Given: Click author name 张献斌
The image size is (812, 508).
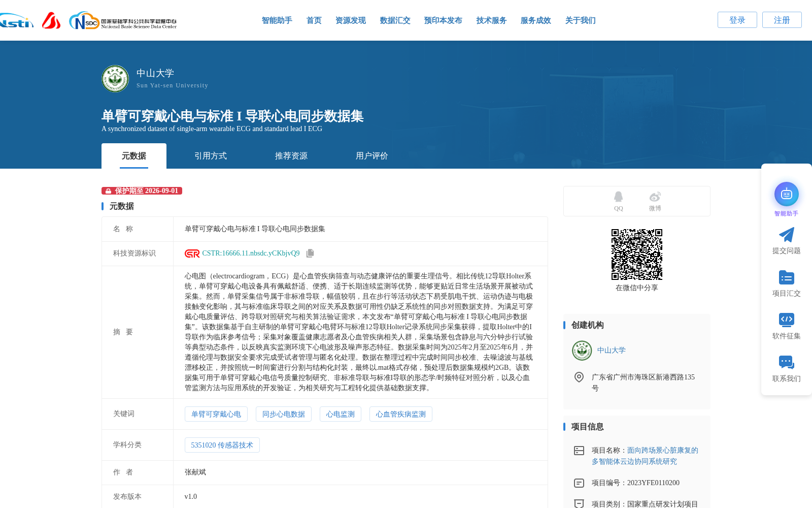Looking at the screenshot, I should click(x=195, y=472).
